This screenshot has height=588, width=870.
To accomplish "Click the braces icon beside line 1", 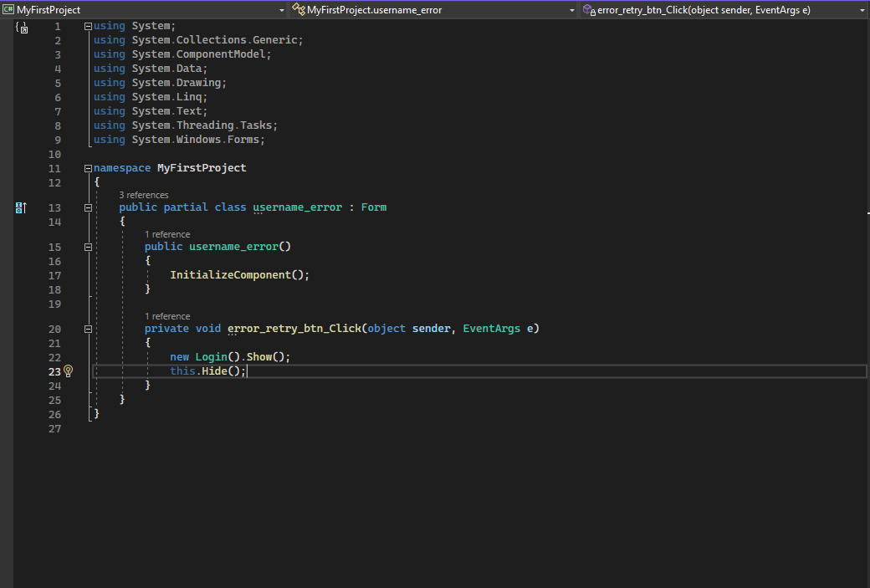I will [x=22, y=28].
